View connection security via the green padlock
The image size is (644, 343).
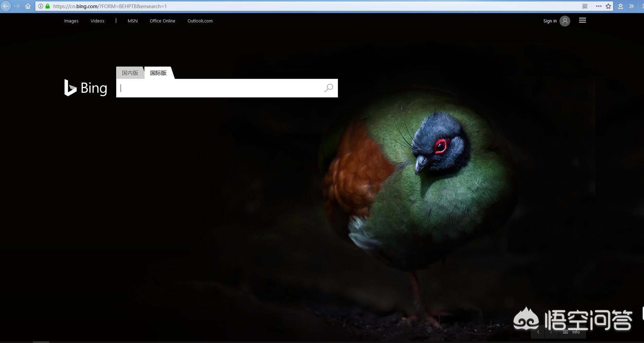[48, 6]
